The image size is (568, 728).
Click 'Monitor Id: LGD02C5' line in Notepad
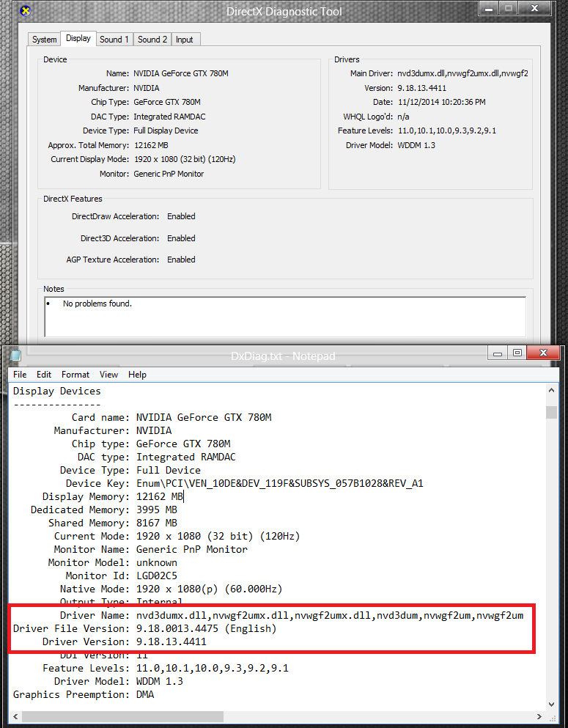coord(121,576)
